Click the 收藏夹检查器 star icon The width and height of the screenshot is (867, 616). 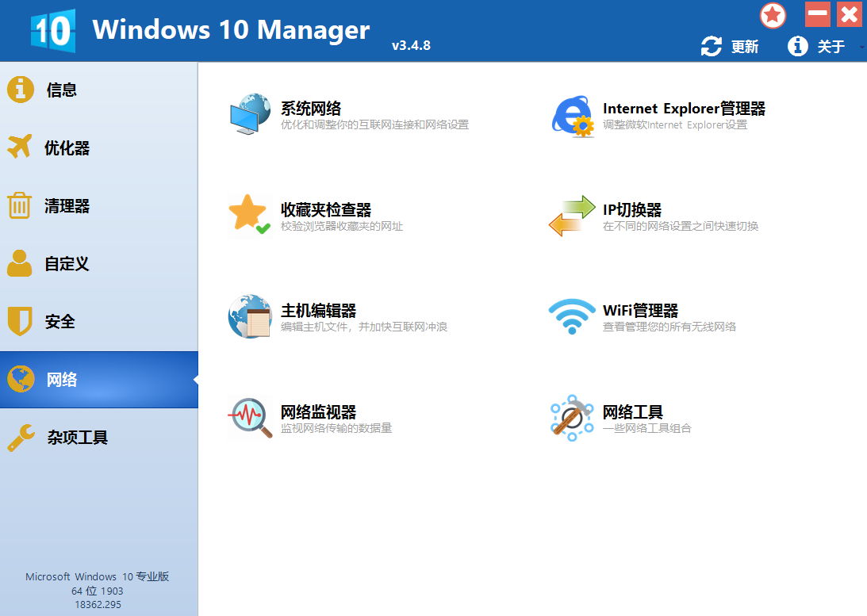click(249, 214)
